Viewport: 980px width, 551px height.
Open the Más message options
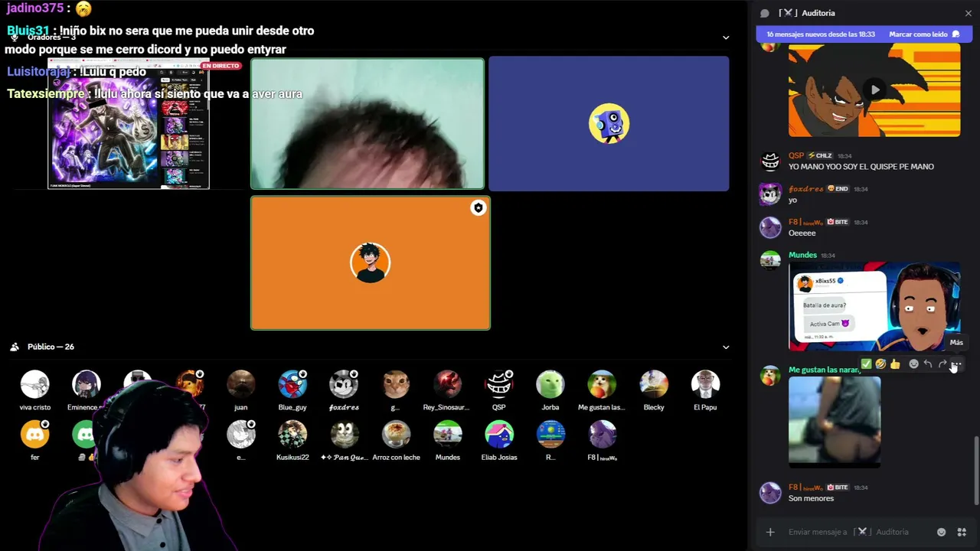tap(956, 364)
